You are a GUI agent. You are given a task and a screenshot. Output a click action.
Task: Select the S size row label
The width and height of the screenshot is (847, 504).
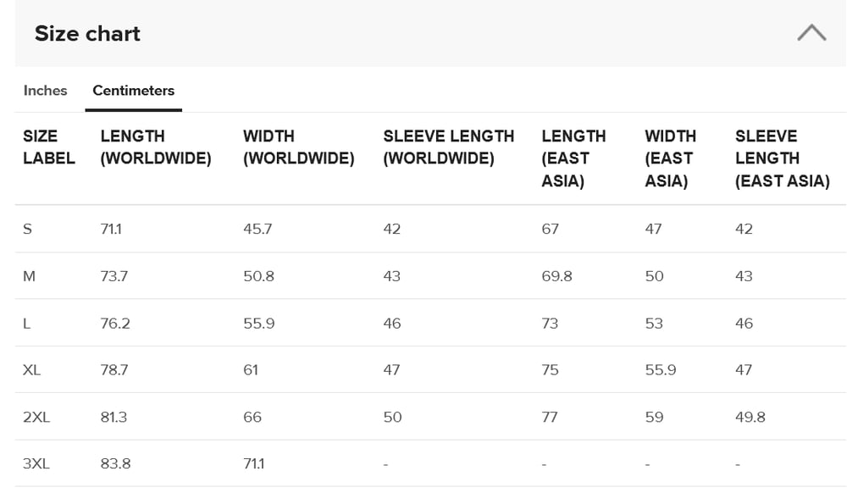28,229
